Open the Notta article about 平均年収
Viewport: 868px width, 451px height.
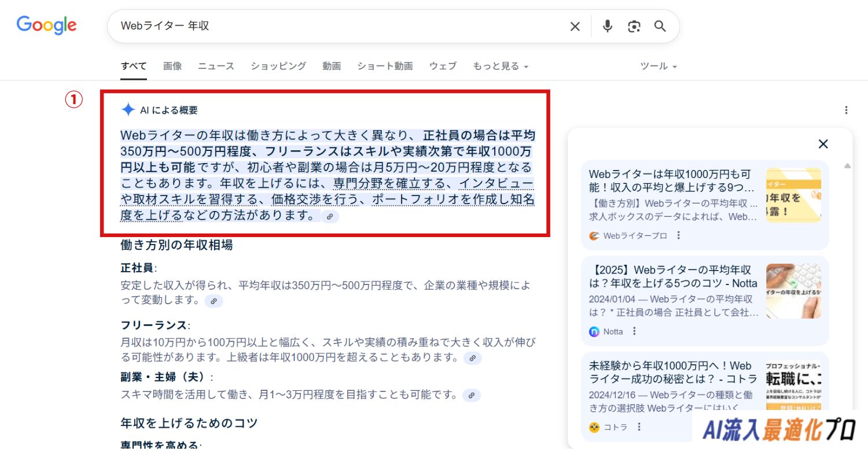[x=672, y=276]
